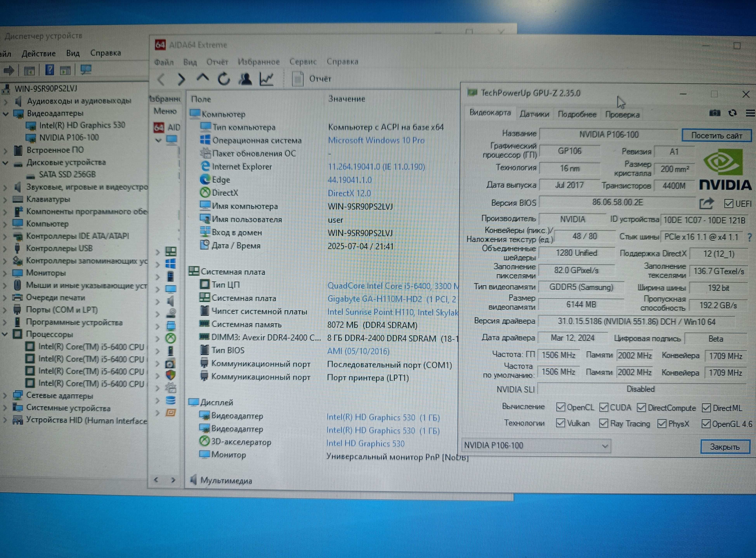Screen dimensions: 756x558
Task: Click Device Manager help question icon
Action: 50,70
